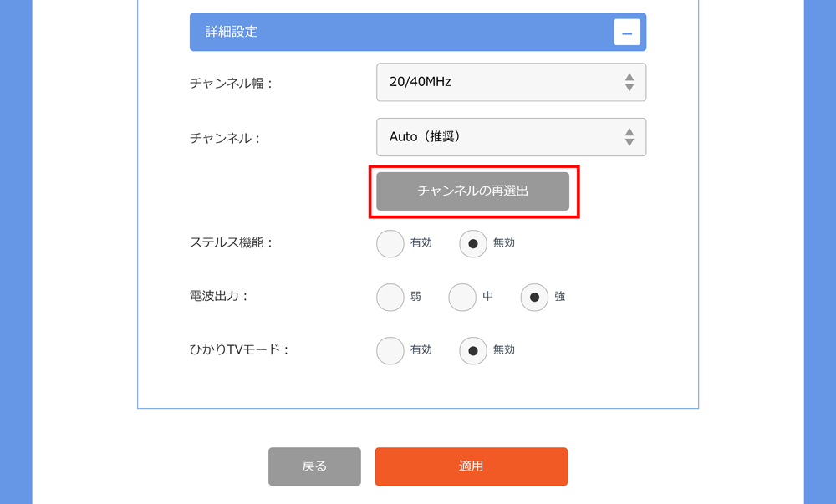Viewport: 836px width, 504px height.
Task: Click the ステルス機能 label text
Action: click(231, 243)
